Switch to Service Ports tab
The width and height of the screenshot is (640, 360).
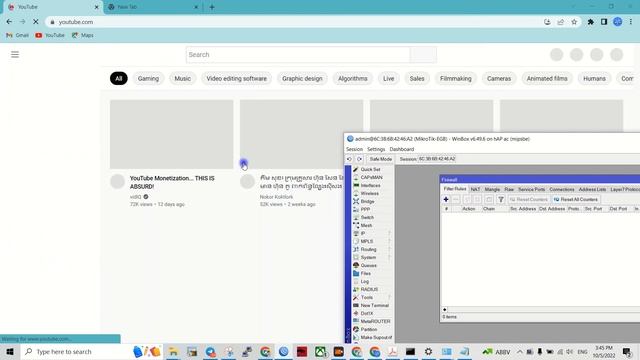pos(531,189)
